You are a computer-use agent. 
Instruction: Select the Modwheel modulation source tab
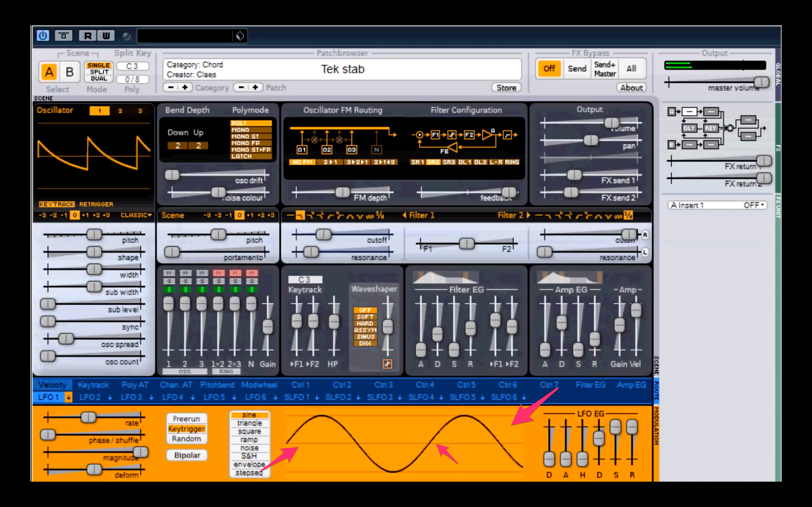pyautogui.click(x=259, y=385)
